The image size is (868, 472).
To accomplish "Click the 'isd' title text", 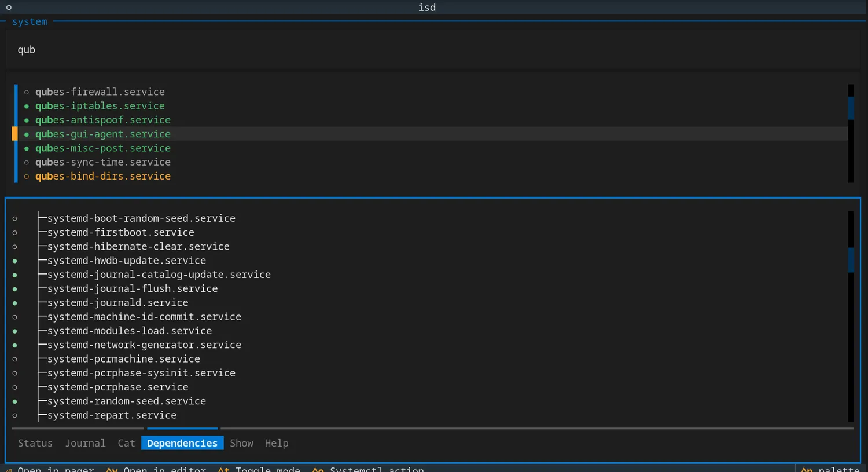I will pyautogui.click(x=427, y=8).
